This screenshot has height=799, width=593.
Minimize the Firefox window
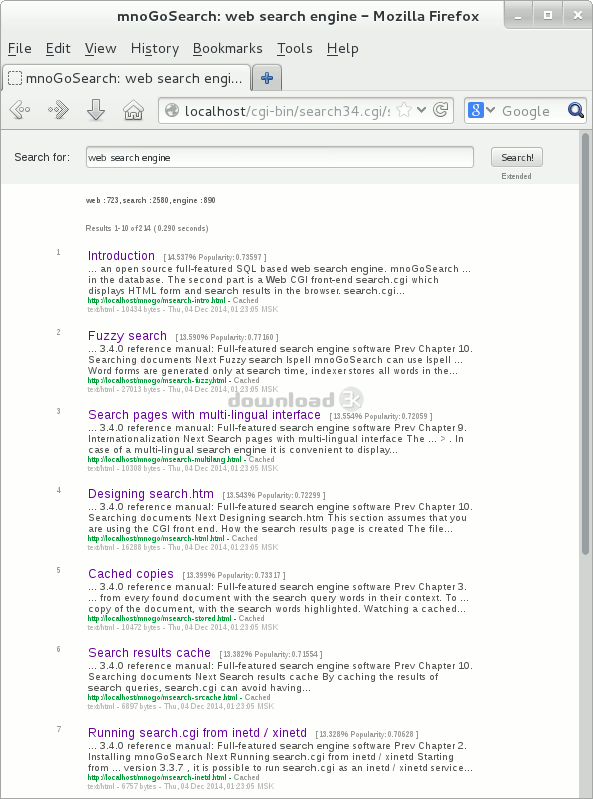[518, 16]
